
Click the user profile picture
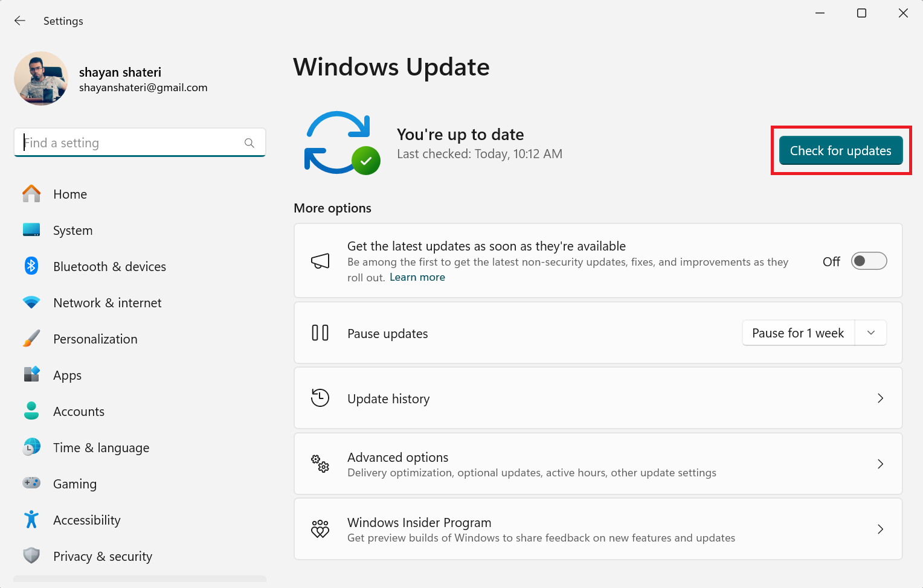(x=41, y=78)
